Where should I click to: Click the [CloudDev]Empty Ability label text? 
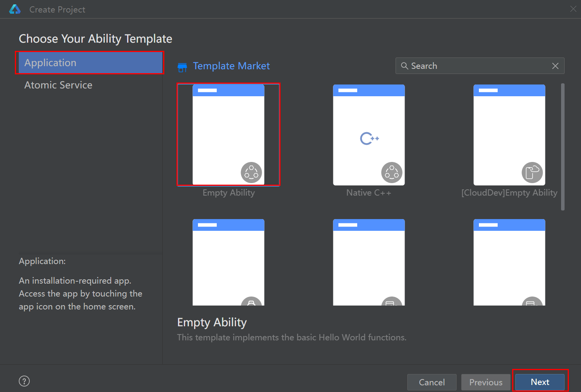[x=509, y=193]
